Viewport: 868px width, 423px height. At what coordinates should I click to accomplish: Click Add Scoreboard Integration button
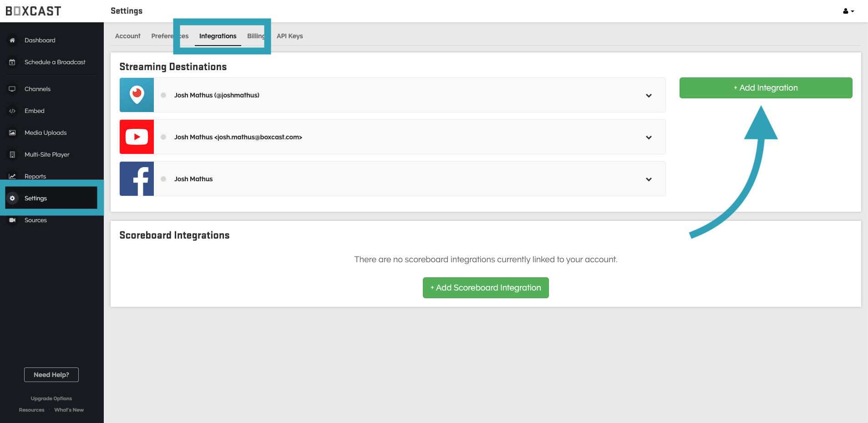[x=486, y=288]
